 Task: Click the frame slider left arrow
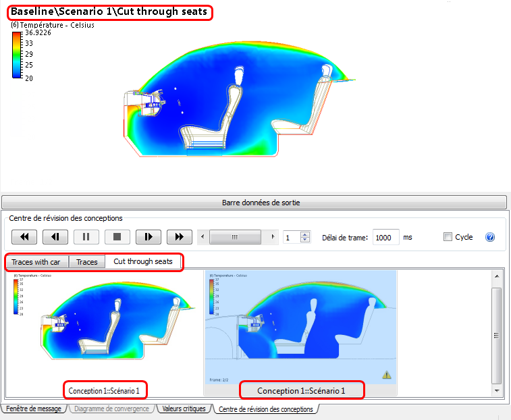[203, 237]
